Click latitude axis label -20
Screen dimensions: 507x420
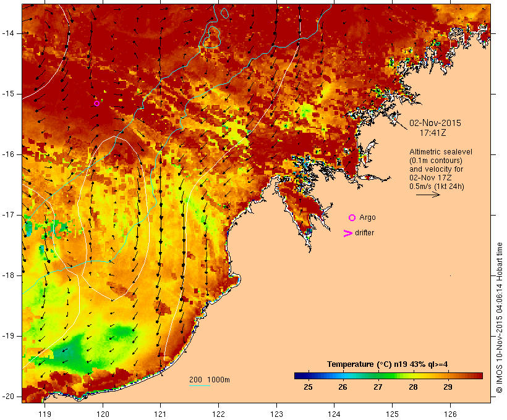8,397
